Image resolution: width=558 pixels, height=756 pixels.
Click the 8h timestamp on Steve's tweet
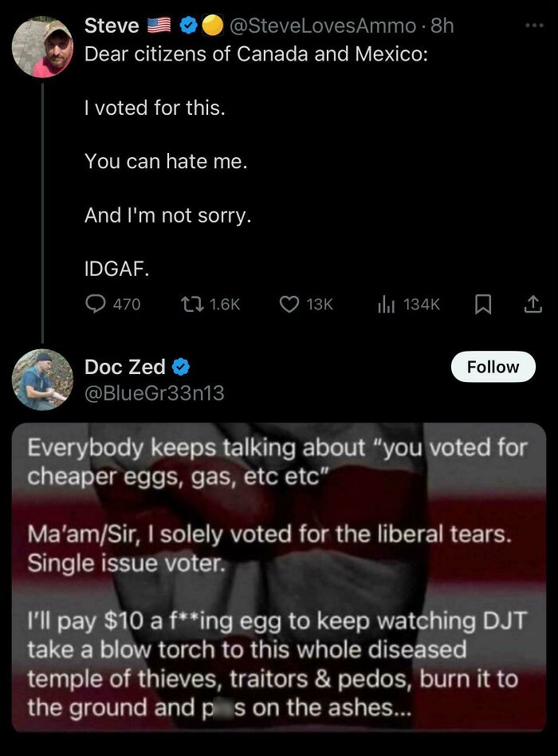pos(441,26)
